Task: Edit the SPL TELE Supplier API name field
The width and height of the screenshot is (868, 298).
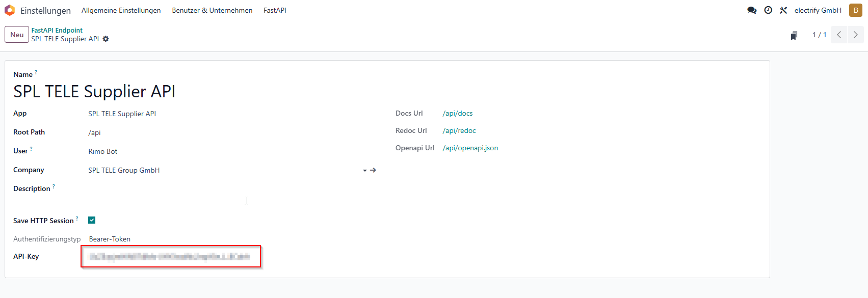Action: click(94, 91)
